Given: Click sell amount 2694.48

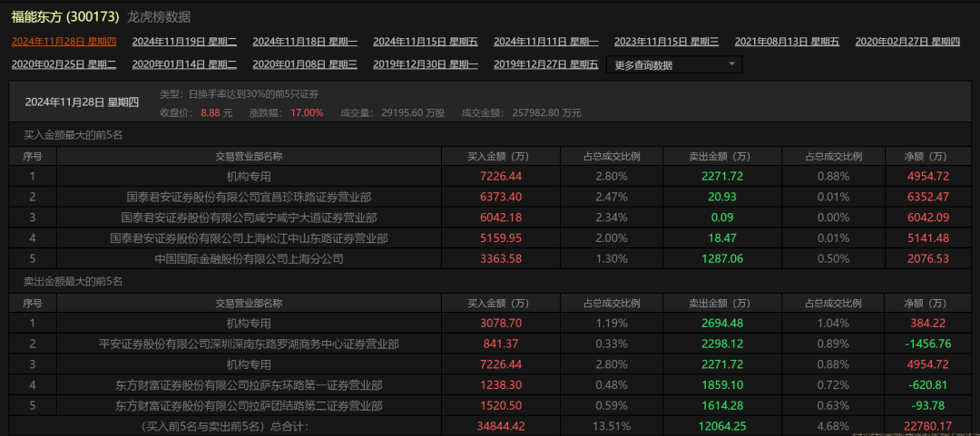Looking at the screenshot, I should (722, 323).
